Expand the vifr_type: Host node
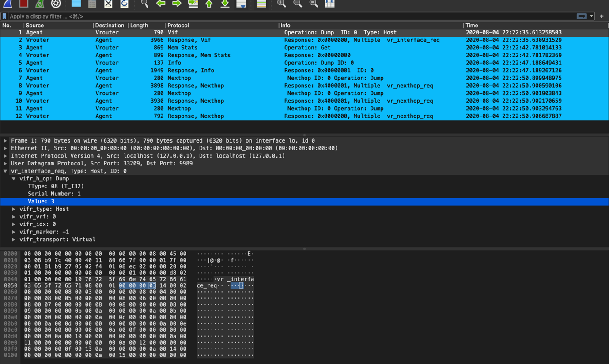The height and width of the screenshot is (364, 609). 14,209
